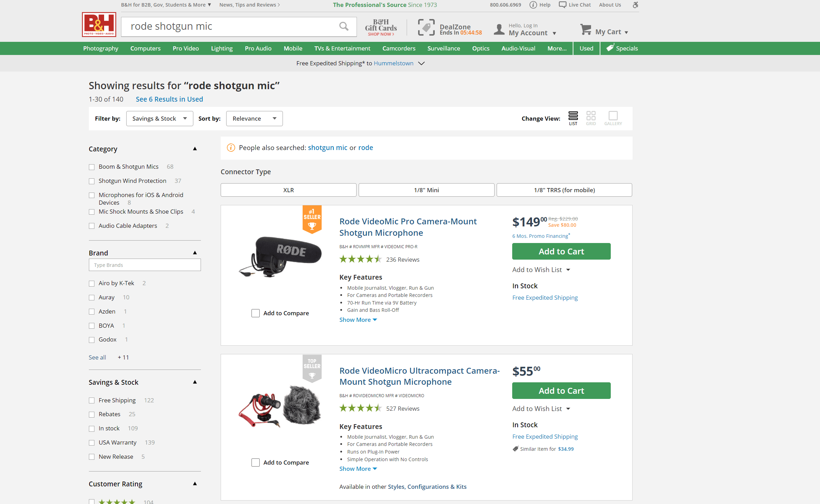Open the Sort by Relevance dropdown
The width and height of the screenshot is (820, 504).
pyautogui.click(x=254, y=118)
